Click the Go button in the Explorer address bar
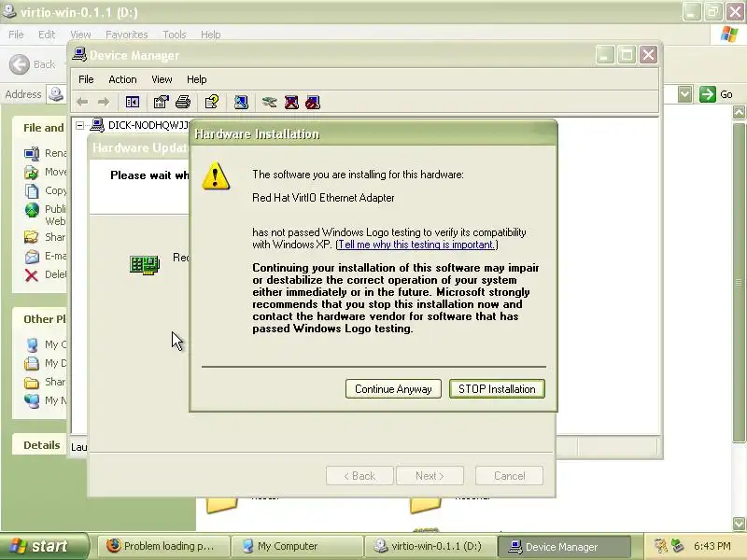 [x=716, y=94]
